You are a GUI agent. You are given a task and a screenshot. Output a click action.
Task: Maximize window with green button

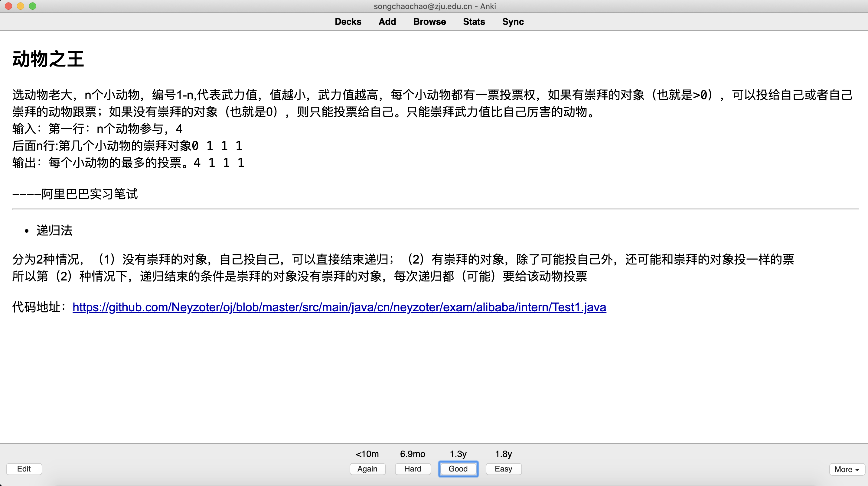click(x=33, y=6)
